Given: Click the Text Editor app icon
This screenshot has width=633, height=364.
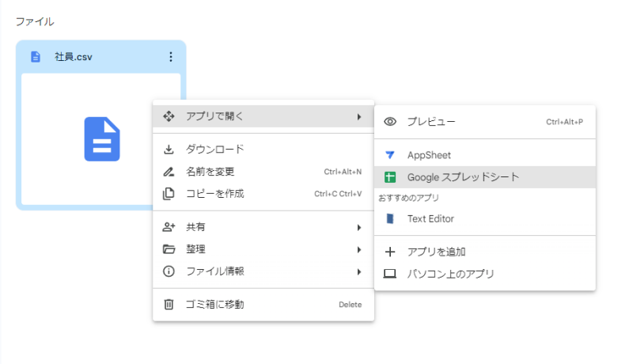Looking at the screenshot, I should pyautogui.click(x=390, y=218).
